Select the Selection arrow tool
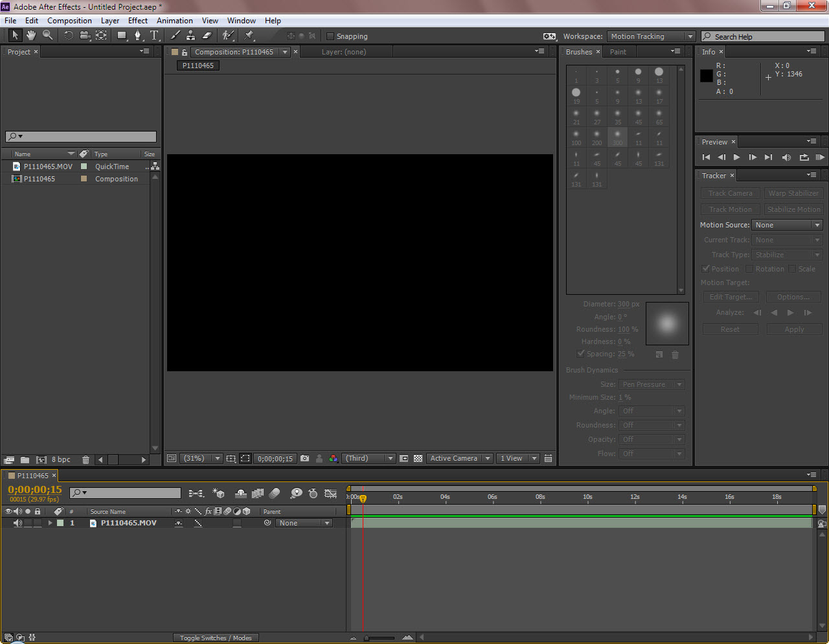The width and height of the screenshot is (829, 644). [15, 36]
